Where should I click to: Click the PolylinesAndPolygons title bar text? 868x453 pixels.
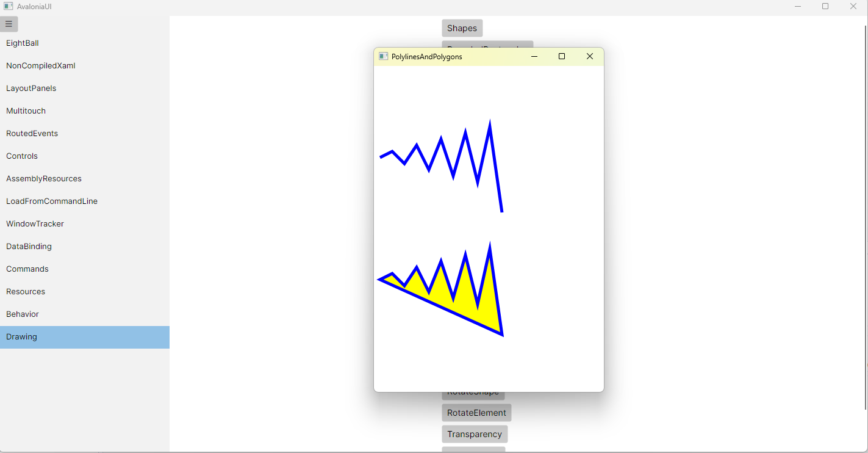(x=427, y=56)
